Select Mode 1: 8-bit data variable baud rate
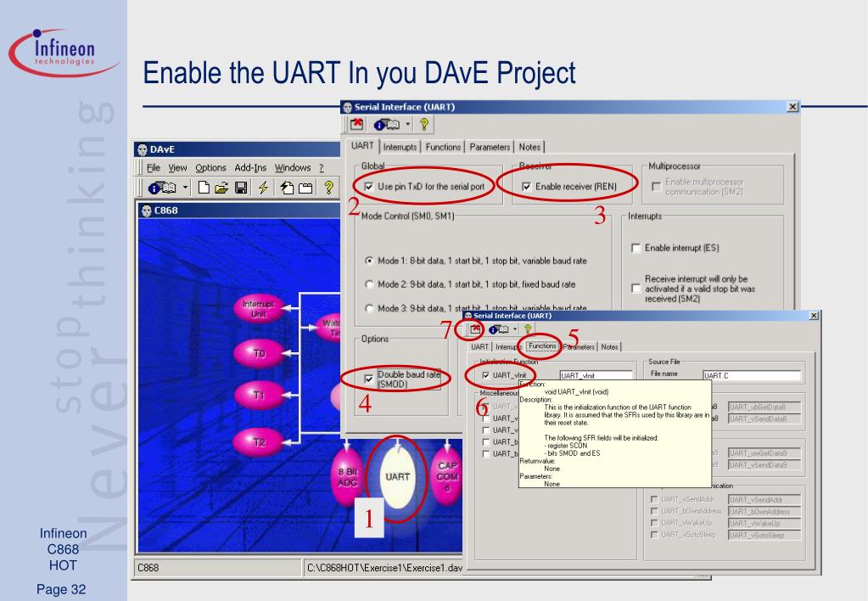868x601 pixels. (x=369, y=261)
